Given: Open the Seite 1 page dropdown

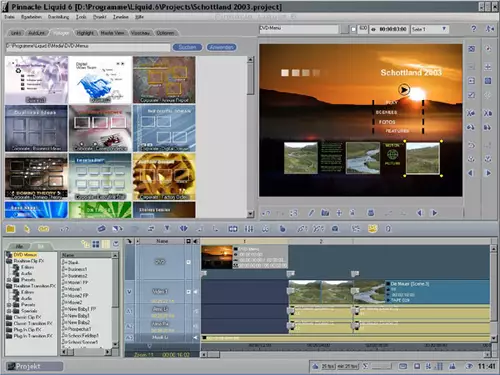Looking at the screenshot, I should click(x=429, y=29).
